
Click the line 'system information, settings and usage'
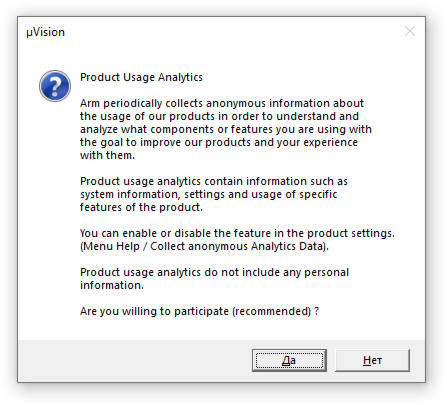[208, 194]
